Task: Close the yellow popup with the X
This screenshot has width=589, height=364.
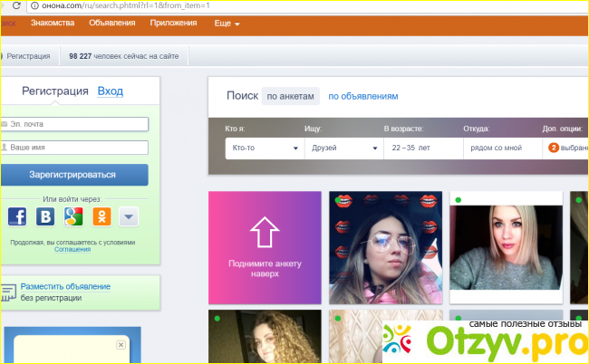Action: click(x=121, y=345)
